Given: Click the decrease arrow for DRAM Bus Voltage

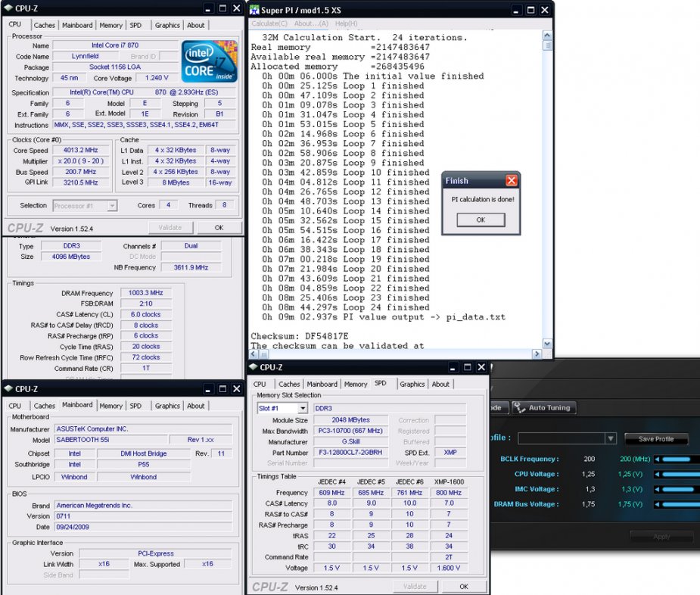Looking at the screenshot, I should coord(657,504).
